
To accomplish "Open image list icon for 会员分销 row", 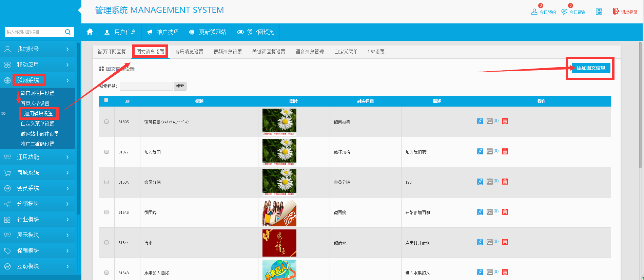I will [490, 182].
